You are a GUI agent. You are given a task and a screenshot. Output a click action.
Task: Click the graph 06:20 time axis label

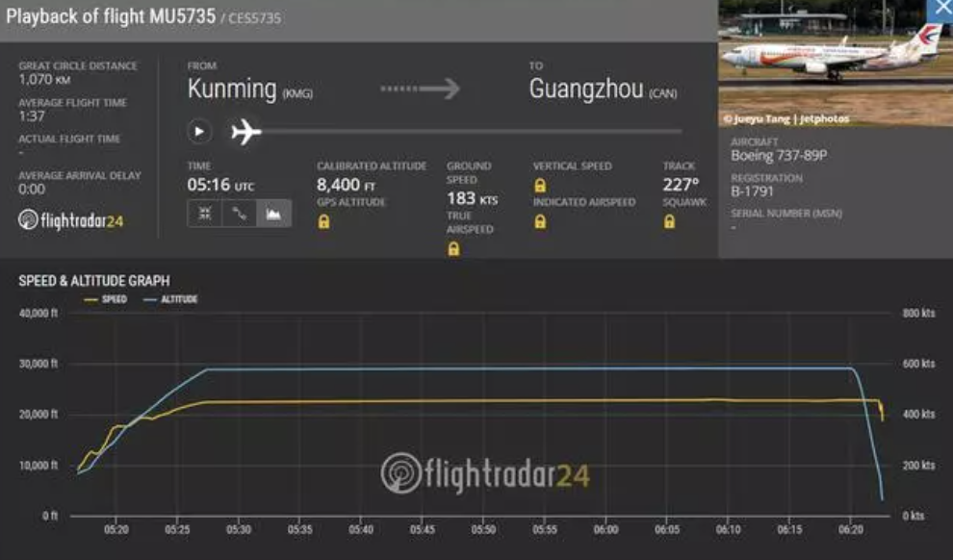(850, 529)
